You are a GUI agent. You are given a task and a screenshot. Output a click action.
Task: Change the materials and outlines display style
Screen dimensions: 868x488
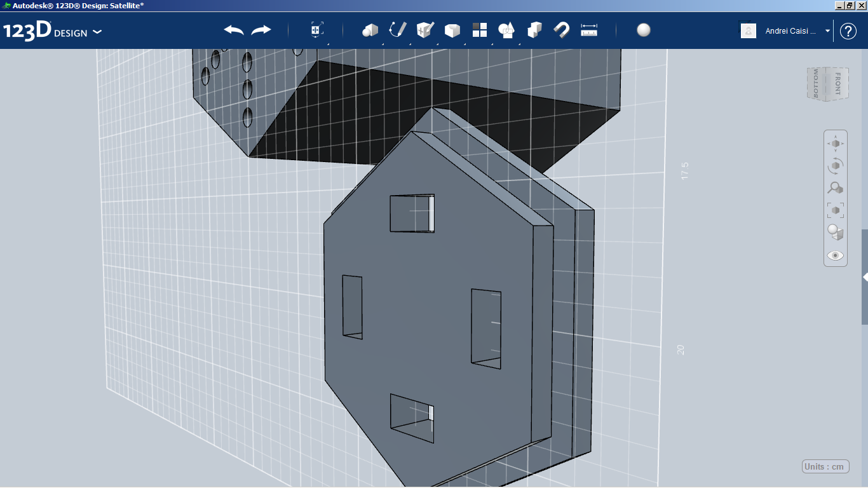coord(836,233)
